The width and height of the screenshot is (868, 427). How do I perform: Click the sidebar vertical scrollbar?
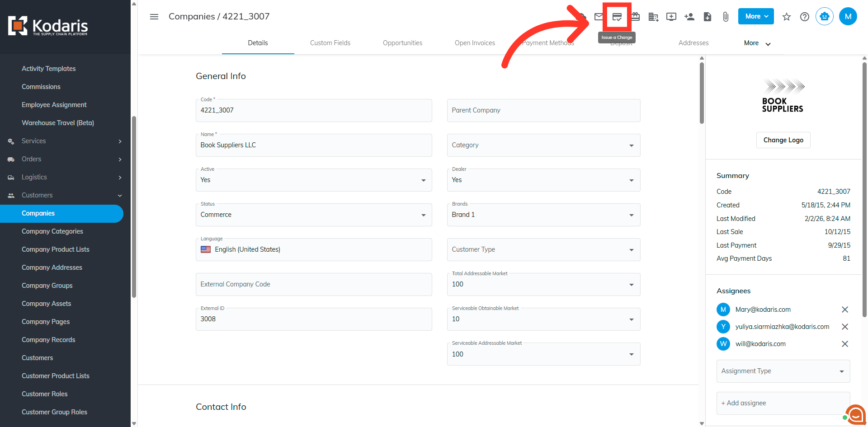[x=134, y=207]
